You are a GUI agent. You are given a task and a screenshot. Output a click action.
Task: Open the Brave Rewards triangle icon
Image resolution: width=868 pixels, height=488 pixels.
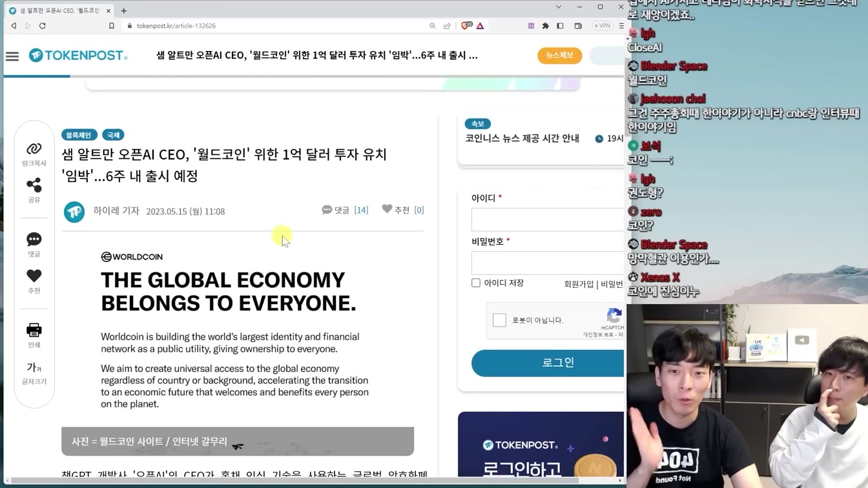pyautogui.click(x=480, y=26)
